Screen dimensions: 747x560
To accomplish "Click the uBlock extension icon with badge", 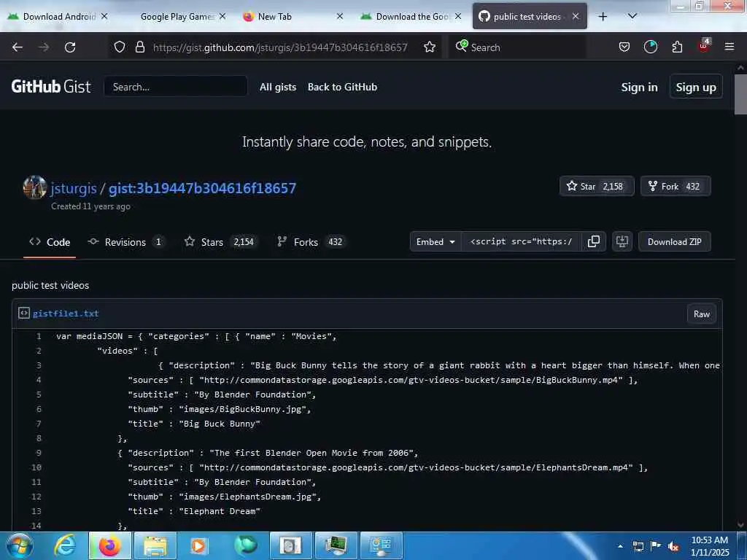I will pos(704,46).
